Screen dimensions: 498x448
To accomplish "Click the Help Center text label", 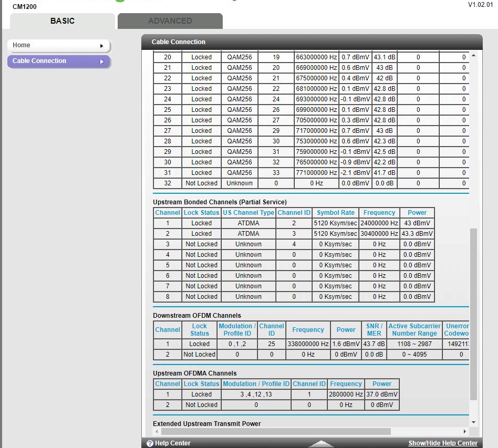I will [173, 444].
